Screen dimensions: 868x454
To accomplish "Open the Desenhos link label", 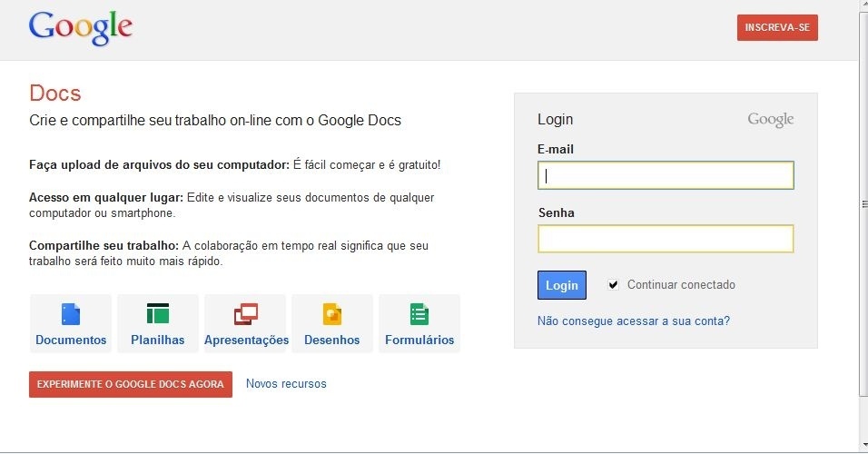I will [x=332, y=340].
